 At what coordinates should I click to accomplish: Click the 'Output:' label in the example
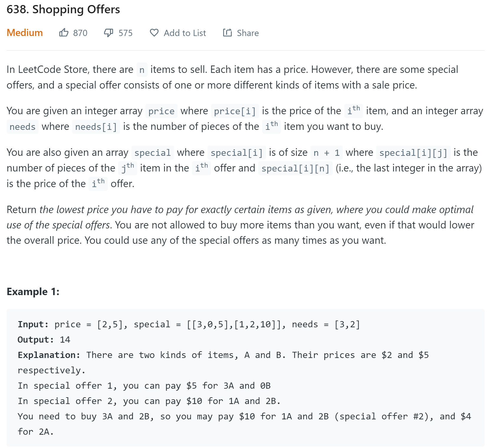click(x=35, y=340)
